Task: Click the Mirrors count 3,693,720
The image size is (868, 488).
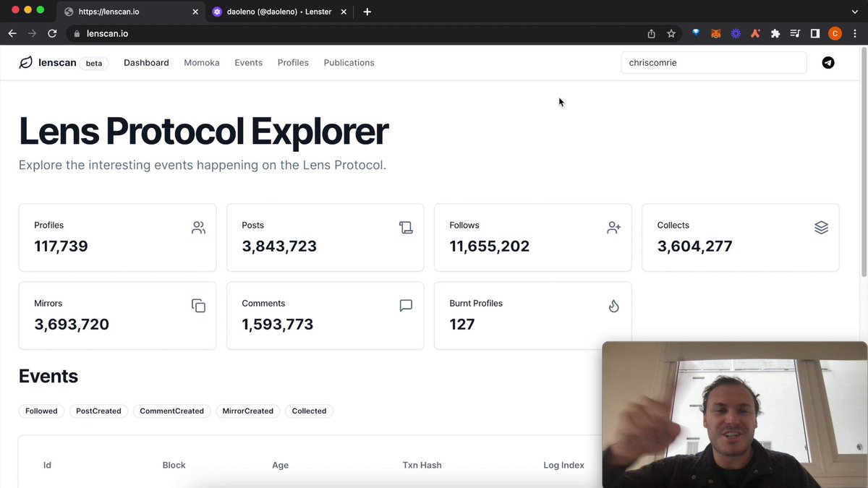Action: tap(72, 324)
